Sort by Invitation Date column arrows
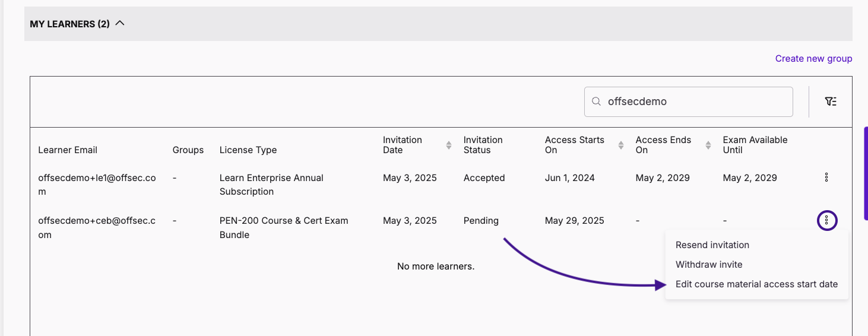Viewport: 868px width, 336px height. click(448, 145)
